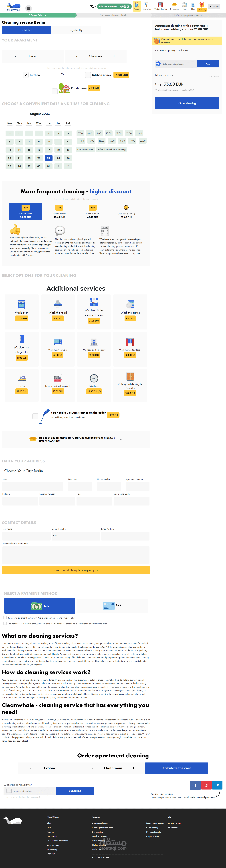
Task: Click the Calculate the cost button
Action: click(x=176, y=768)
